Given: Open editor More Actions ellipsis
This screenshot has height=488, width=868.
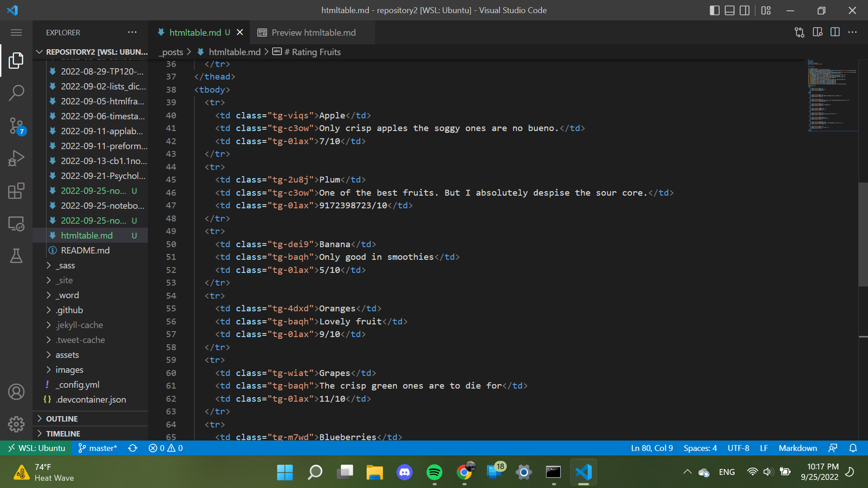Looking at the screenshot, I should [x=853, y=33].
